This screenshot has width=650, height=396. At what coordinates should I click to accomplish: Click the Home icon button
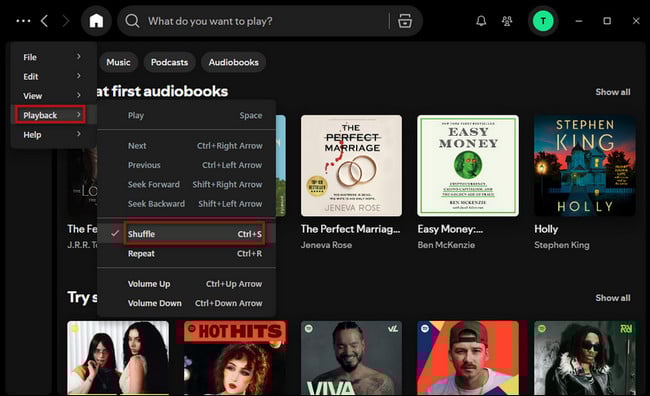pyautogui.click(x=96, y=21)
